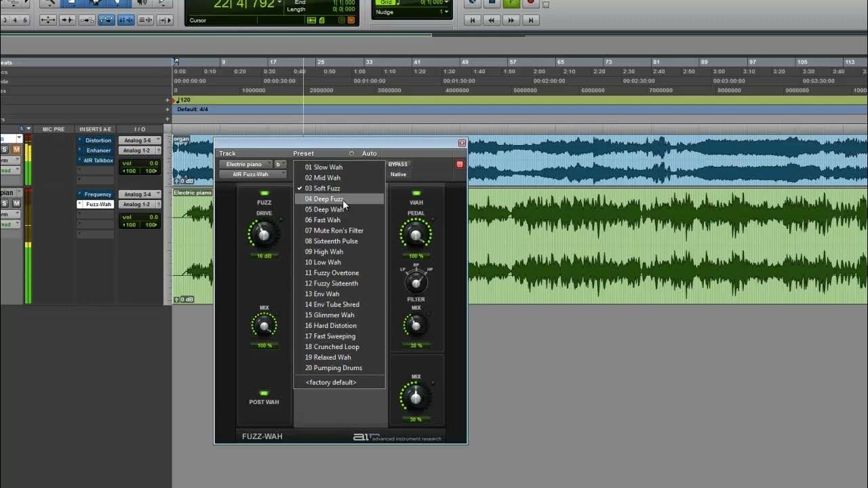Click the green Grid mode indicator
Screen dimensions: 868x488
coord(387,3)
